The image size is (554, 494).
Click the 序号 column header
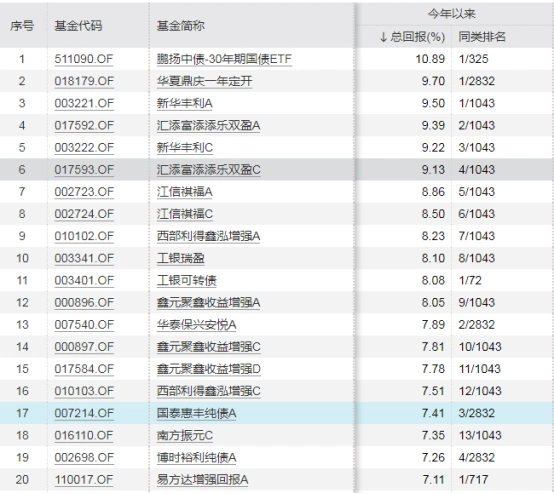pyautogui.click(x=22, y=26)
